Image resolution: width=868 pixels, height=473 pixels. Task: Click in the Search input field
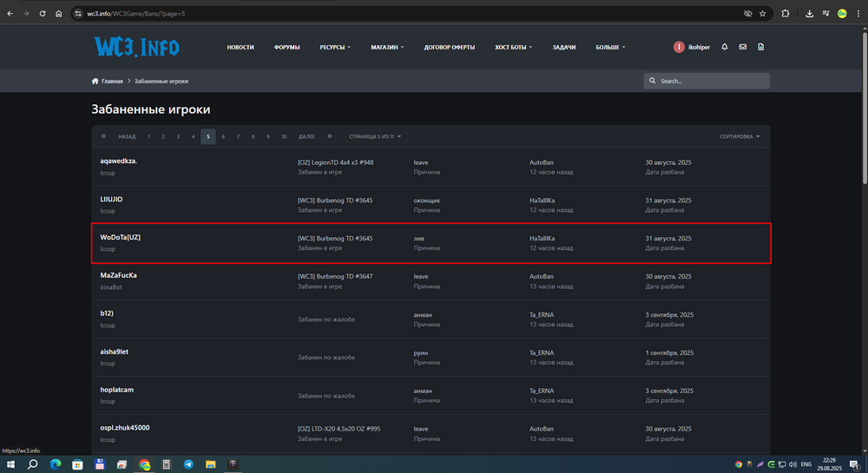(x=707, y=81)
